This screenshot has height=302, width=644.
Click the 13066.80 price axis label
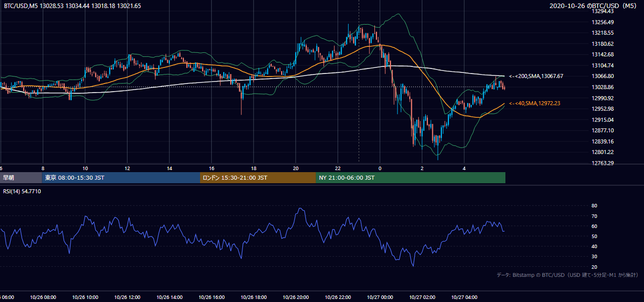[x=603, y=76]
